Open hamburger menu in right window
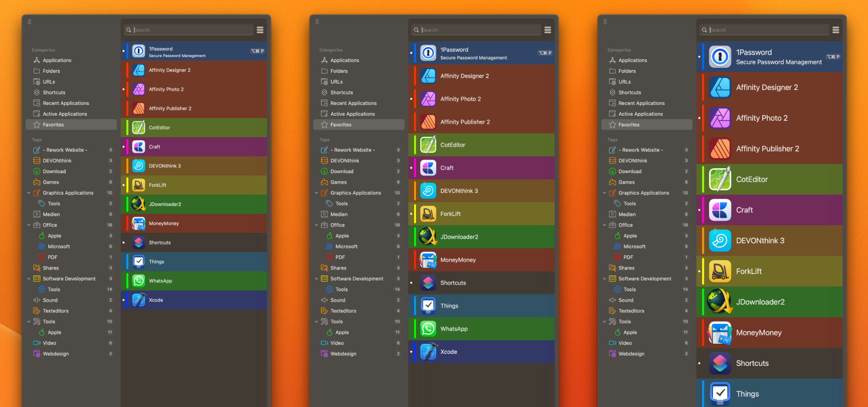 [x=835, y=30]
